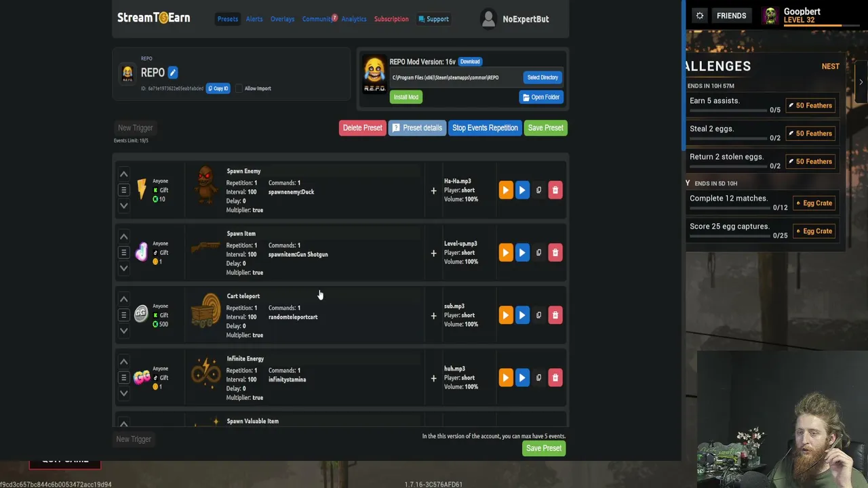
Task: Delete the Cart teleport trigger with trash icon
Action: (x=555, y=315)
